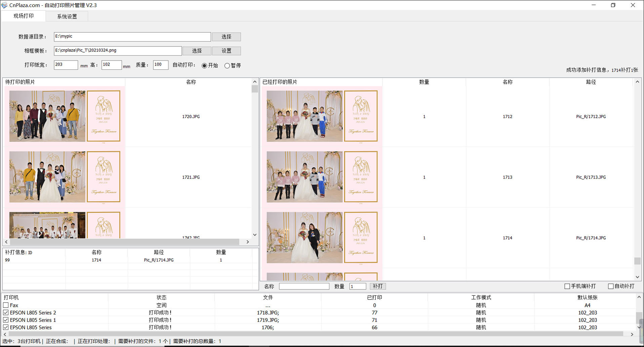This screenshot has width=644, height=347.
Task: Check the Fax printer checkbox
Action: point(6,305)
